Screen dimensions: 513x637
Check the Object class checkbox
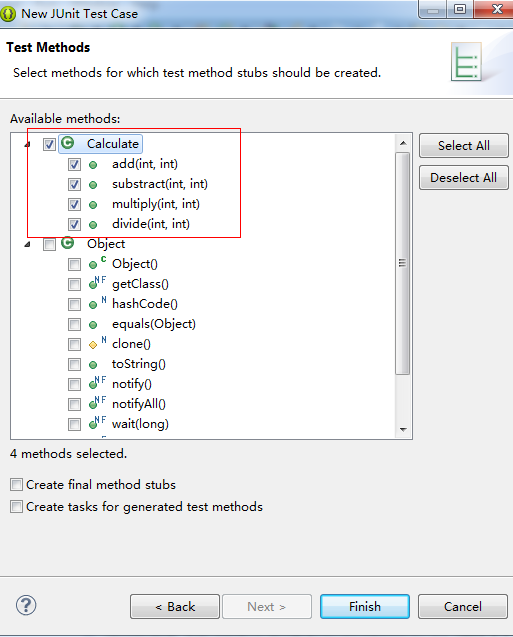point(50,245)
